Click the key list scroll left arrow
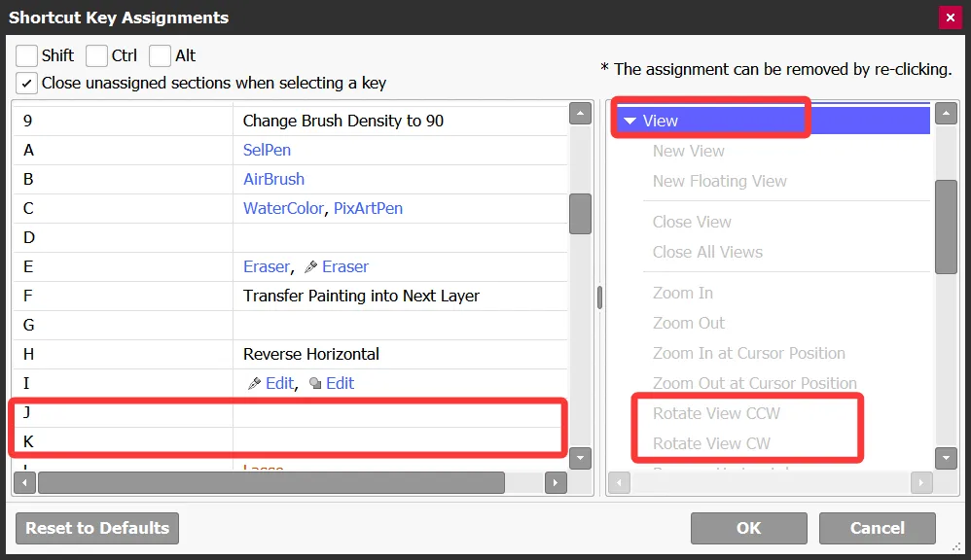971x560 pixels. [x=24, y=482]
